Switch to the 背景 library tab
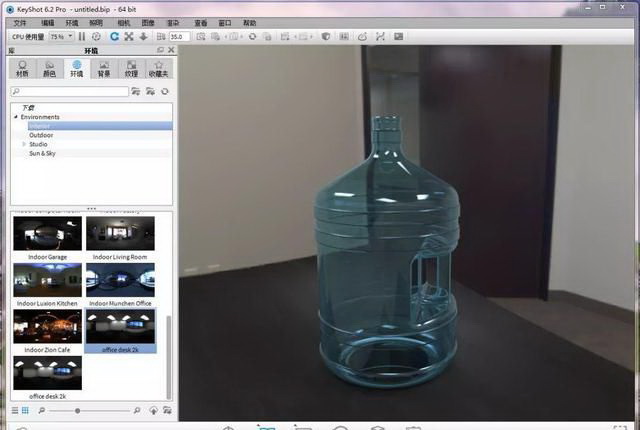 pos(104,69)
